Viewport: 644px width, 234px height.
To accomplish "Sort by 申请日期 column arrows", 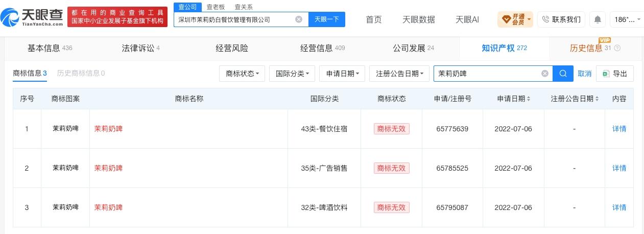I will coord(529,99).
